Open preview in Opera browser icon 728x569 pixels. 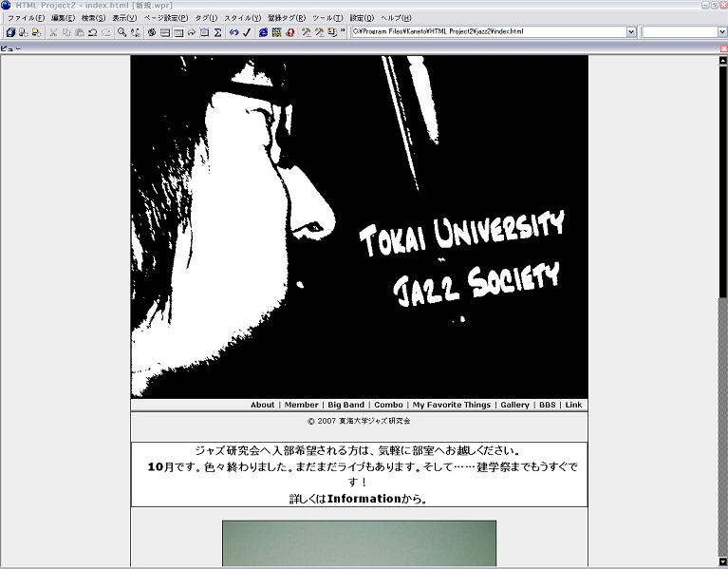(x=290, y=32)
